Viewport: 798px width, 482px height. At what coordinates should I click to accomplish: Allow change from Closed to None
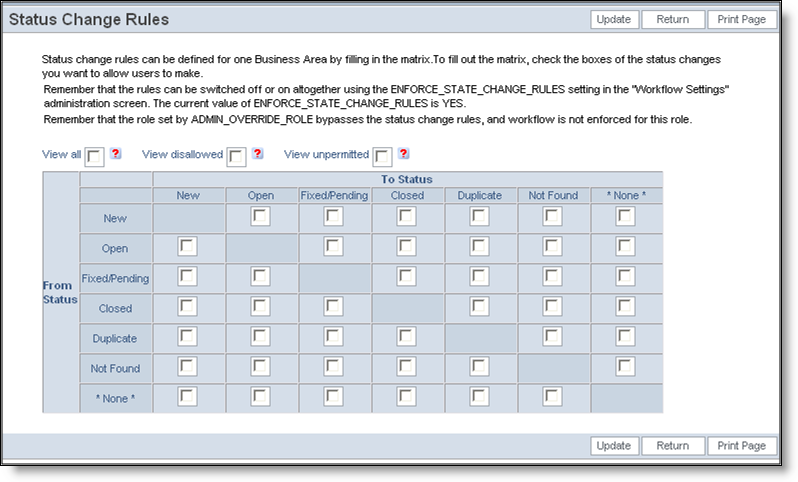[x=625, y=306]
